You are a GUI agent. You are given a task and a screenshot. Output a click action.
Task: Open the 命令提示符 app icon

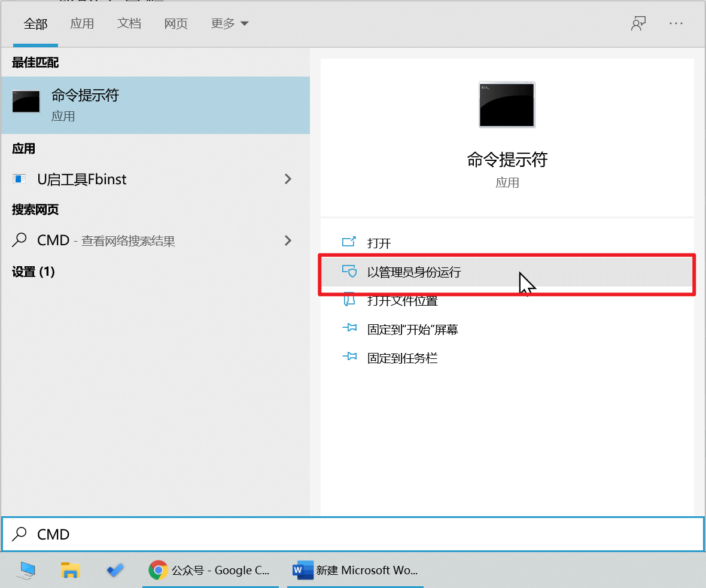pyautogui.click(x=25, y=102)
